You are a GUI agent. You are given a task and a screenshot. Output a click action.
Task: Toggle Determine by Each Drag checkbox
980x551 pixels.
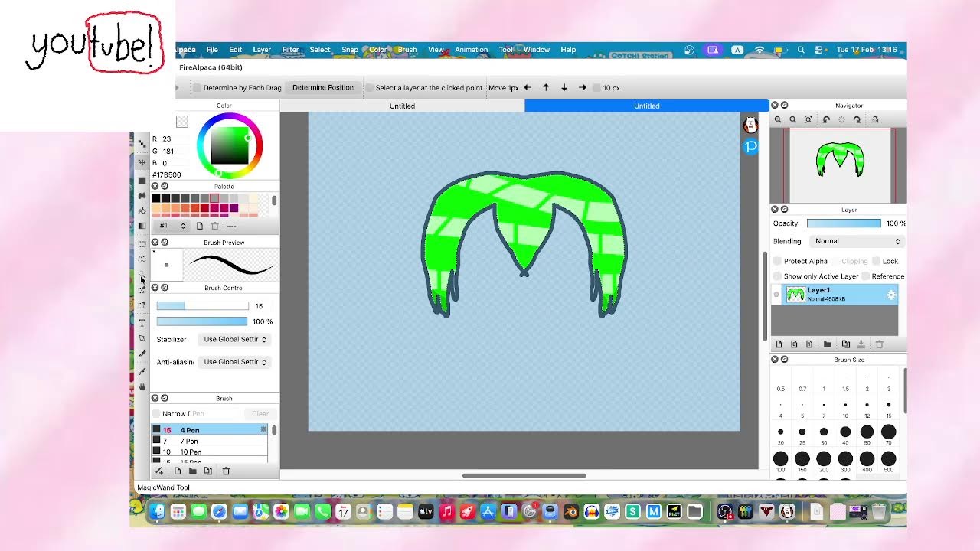point(197,88)
